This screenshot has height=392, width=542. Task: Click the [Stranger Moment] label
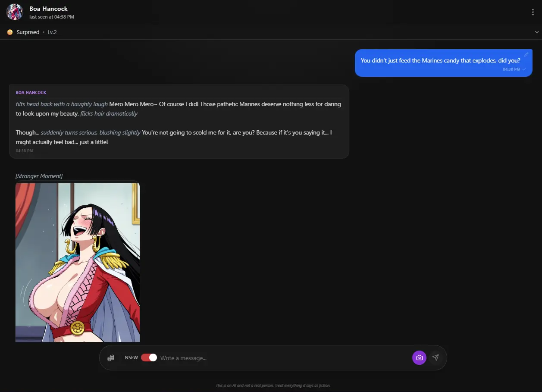coord(39,176)
